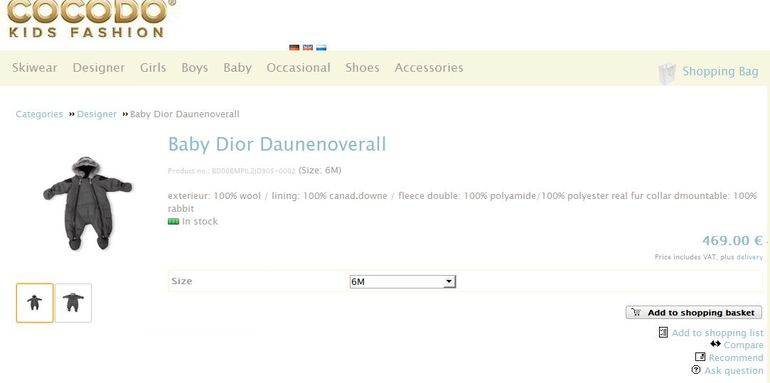Switch language with the British flag

click(308, 48)
